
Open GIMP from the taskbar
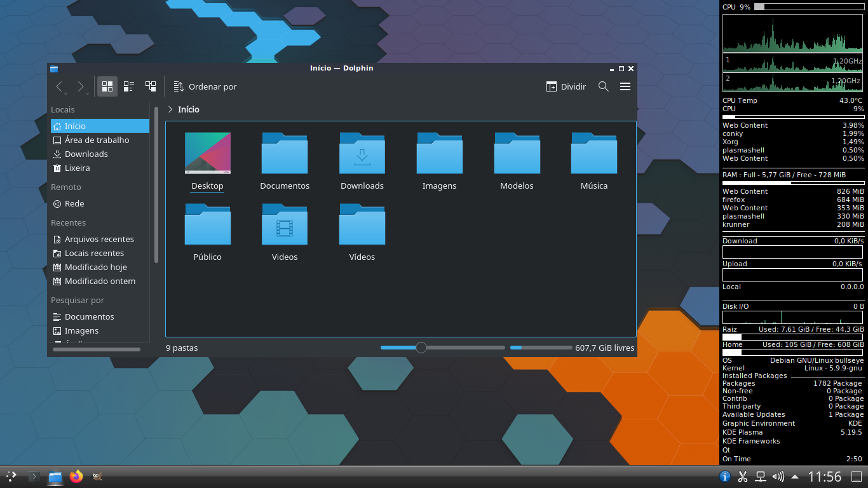click(x=97, y=476)
